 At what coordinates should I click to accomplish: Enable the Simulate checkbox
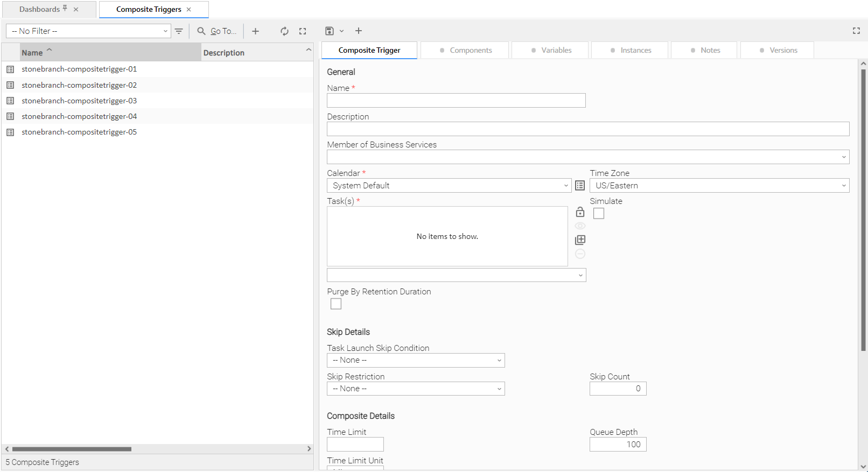[x=599, y=214]
